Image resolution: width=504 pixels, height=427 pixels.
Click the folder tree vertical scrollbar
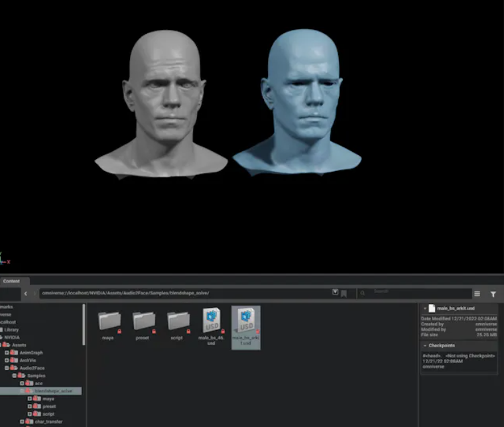click(84, 324)
